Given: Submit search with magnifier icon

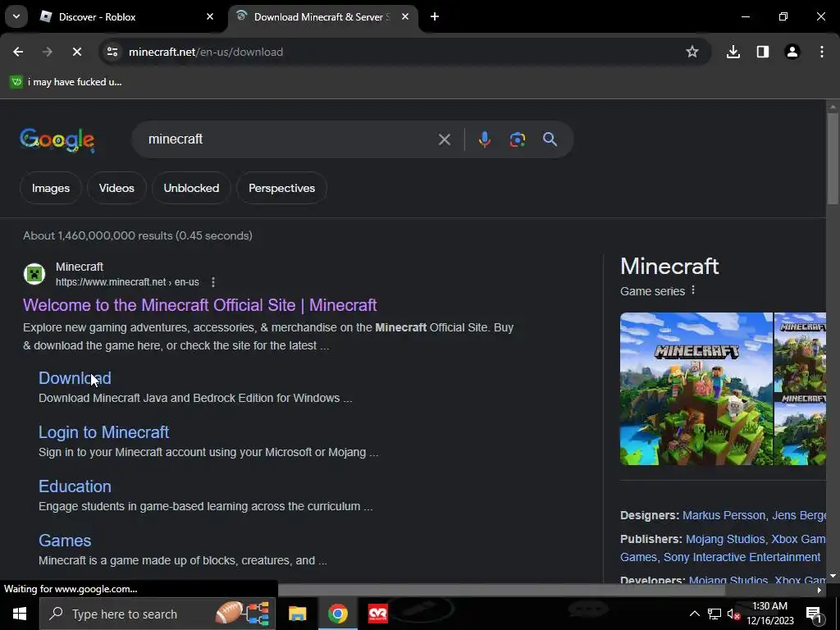Looking at the screenshot, I should [550, 139].
